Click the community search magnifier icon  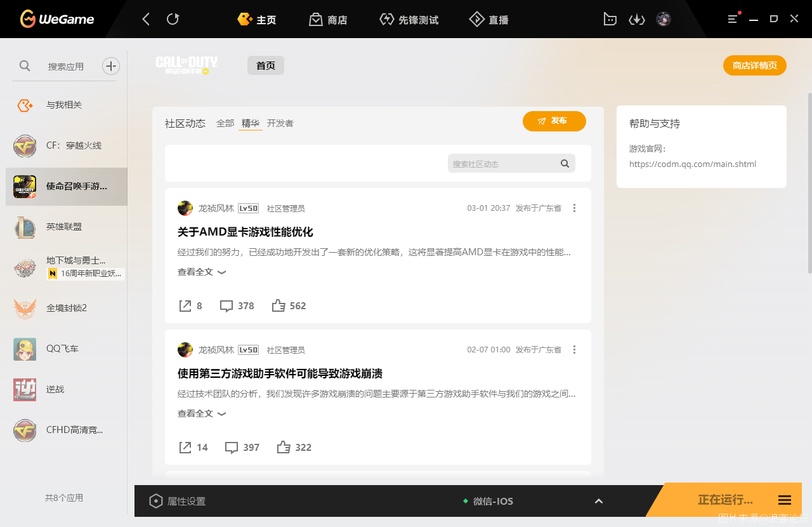565,164
